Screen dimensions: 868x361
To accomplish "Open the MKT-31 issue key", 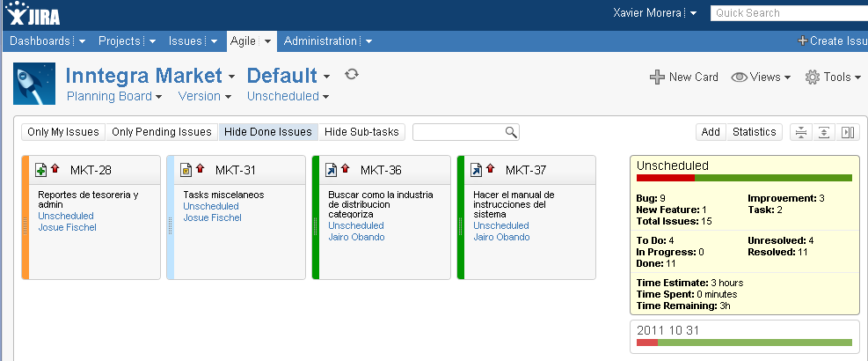I will [x=236, y=170].
